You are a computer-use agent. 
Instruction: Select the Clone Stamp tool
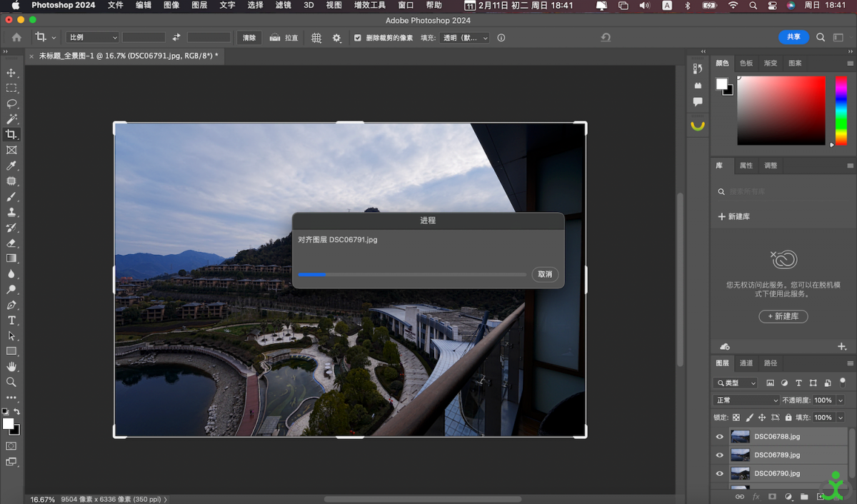(x=11, y=212)
